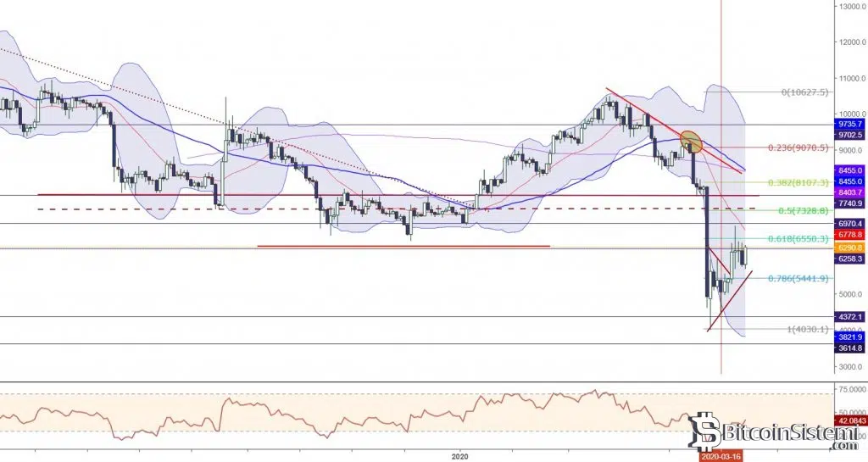Select the 0.618(6550.3) Fibonacci level label

click(x=798, y=239)
